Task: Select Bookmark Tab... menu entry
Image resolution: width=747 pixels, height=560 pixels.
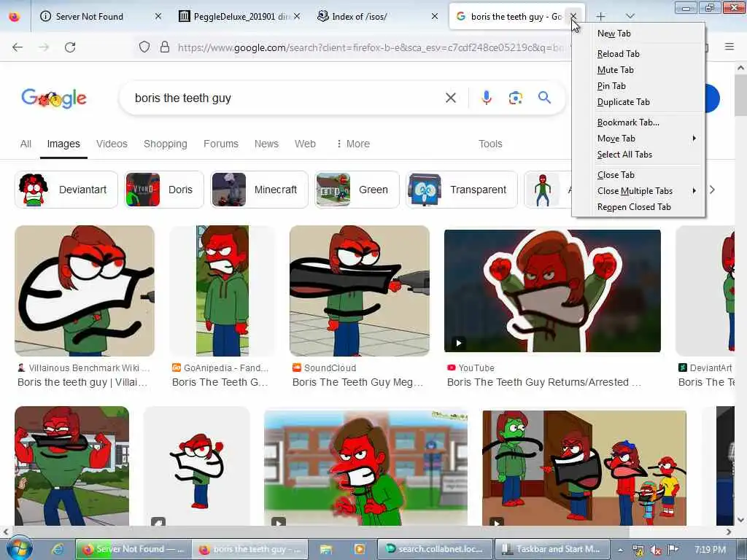Action: 638,122
